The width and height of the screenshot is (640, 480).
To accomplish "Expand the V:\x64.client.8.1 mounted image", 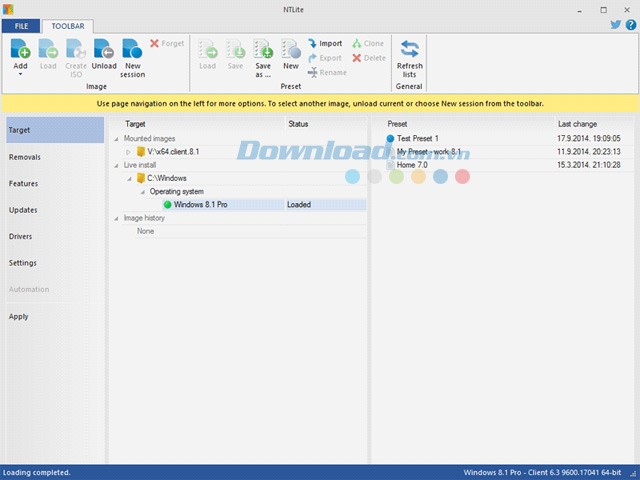I will pos(128,152).
